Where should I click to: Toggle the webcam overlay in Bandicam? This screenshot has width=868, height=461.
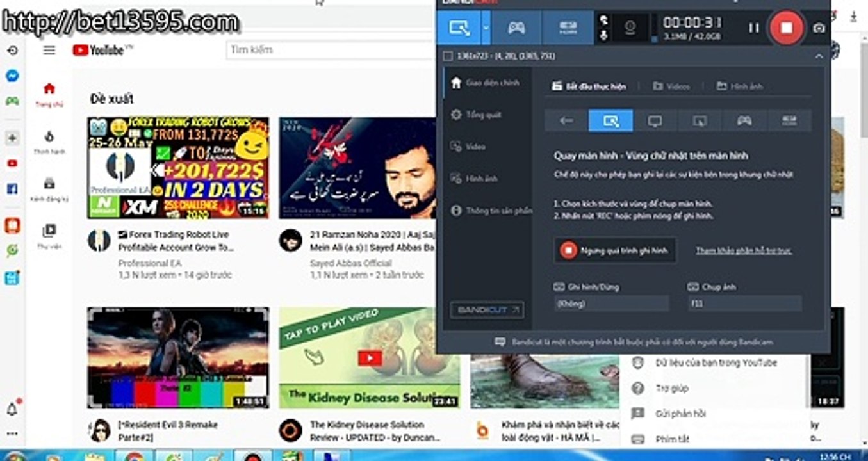click(630, 28)
